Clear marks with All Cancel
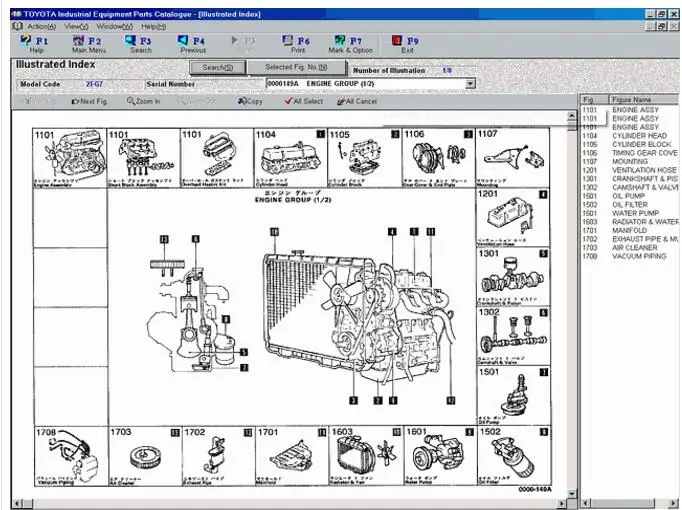This screenshot has height=510, width=682. (x=357, y=101)
